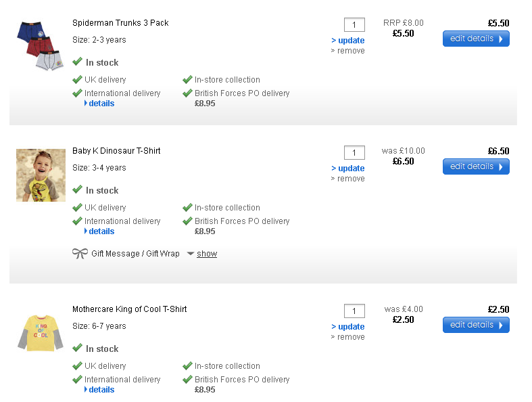The width and height of the screenshot is (532, 402).
Task: Click the gift bow icon
Action: (80, 253)
